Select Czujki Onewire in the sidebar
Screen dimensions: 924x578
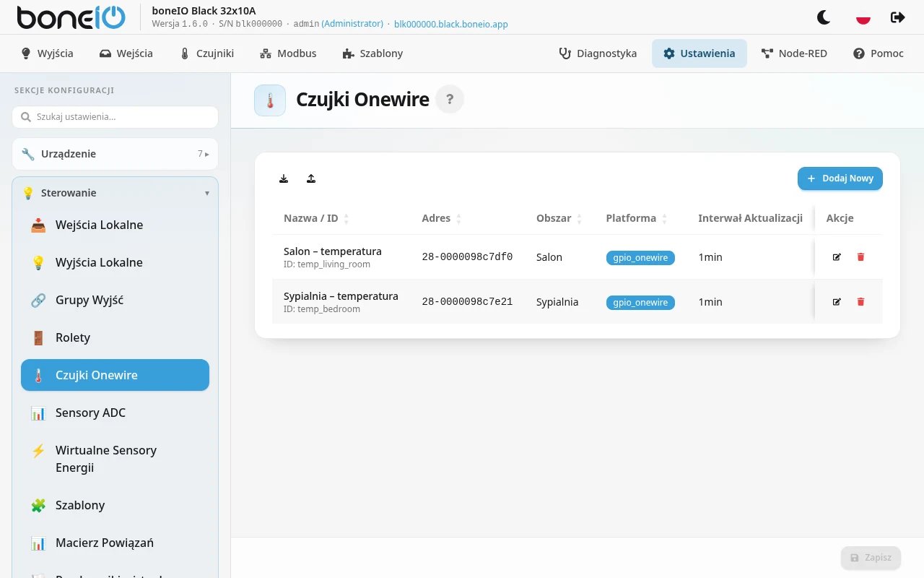click(x=115, y=375)
